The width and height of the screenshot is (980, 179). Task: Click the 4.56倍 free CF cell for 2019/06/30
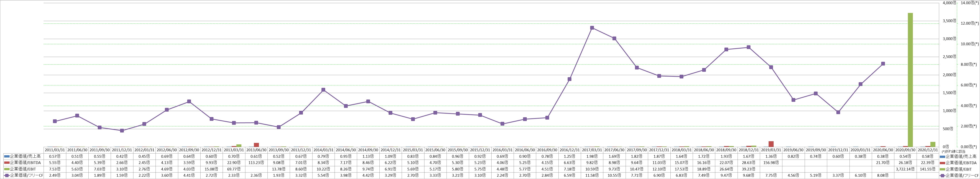[794, 176]
